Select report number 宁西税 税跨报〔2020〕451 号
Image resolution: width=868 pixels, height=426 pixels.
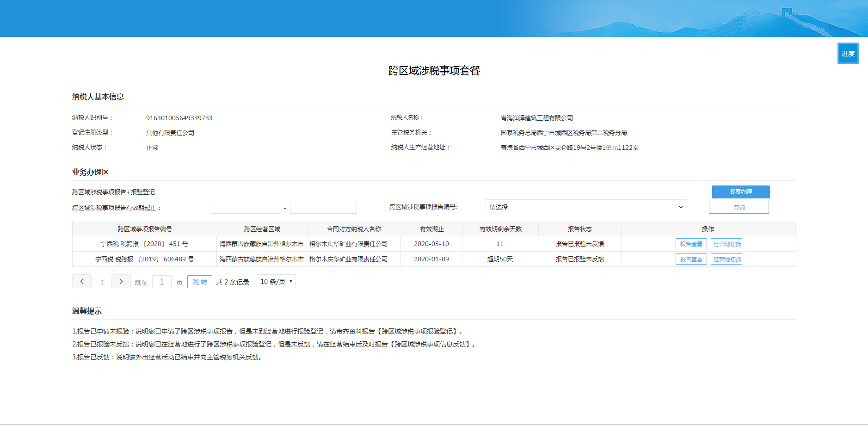coord(145,244)
